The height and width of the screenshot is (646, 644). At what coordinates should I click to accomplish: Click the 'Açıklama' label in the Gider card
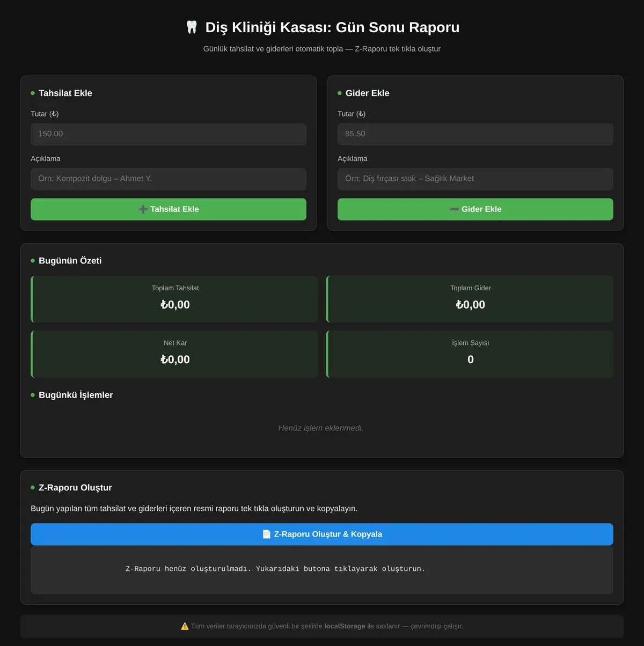tap(353, 159)
